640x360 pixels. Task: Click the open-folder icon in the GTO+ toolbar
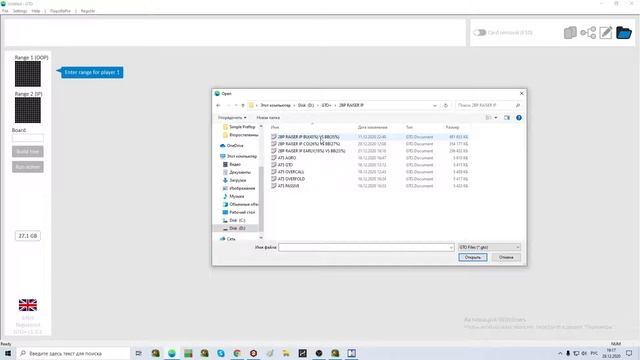coord(624,33)
